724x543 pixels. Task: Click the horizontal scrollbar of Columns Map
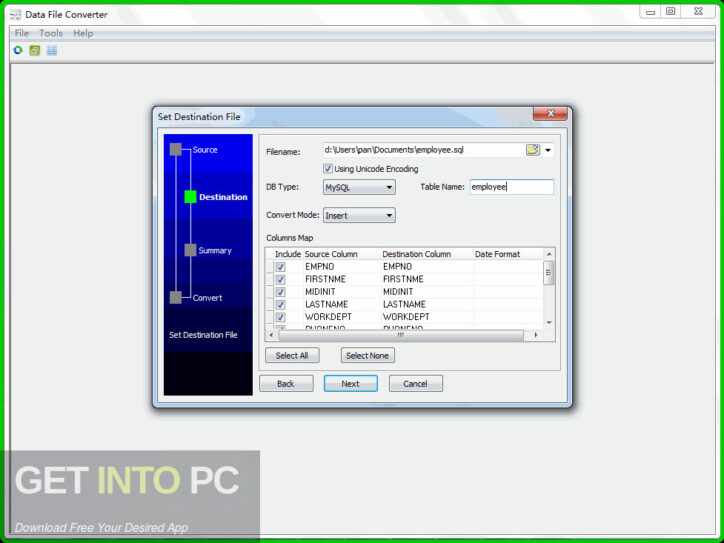click(x=401, y=335)
